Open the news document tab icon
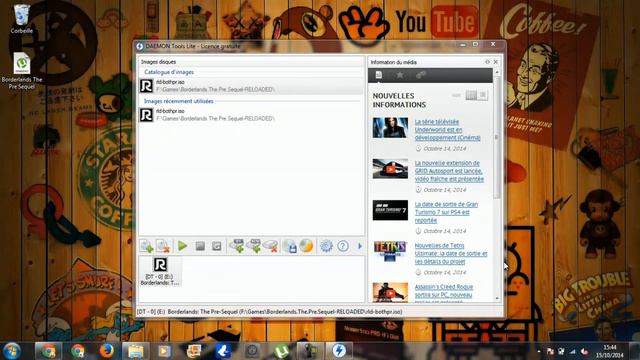This screenshot has height=360, width=640. (379, 75)
